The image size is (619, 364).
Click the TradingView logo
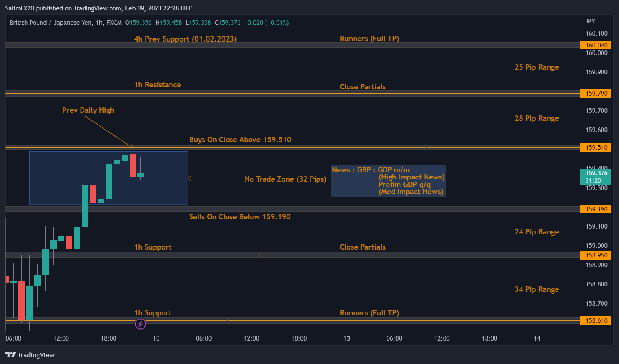tap(30, 355)
